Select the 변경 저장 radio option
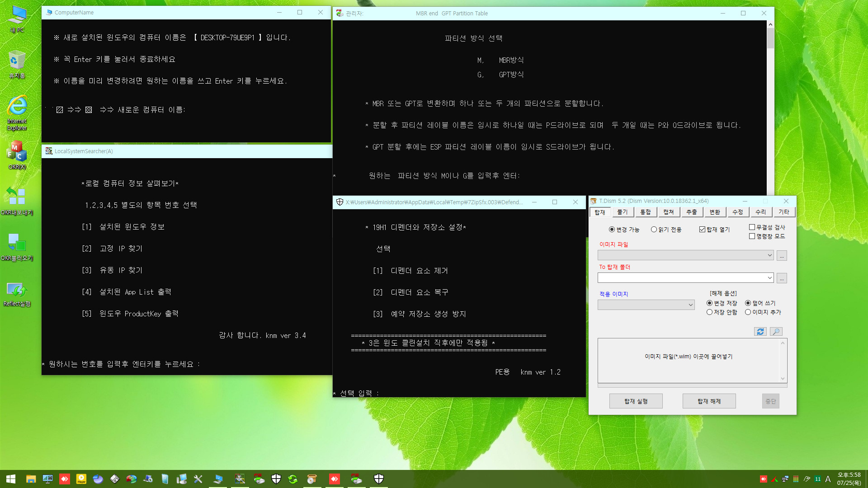The width and height of the screenshot is (868, 488). click(x=722, y=303)
